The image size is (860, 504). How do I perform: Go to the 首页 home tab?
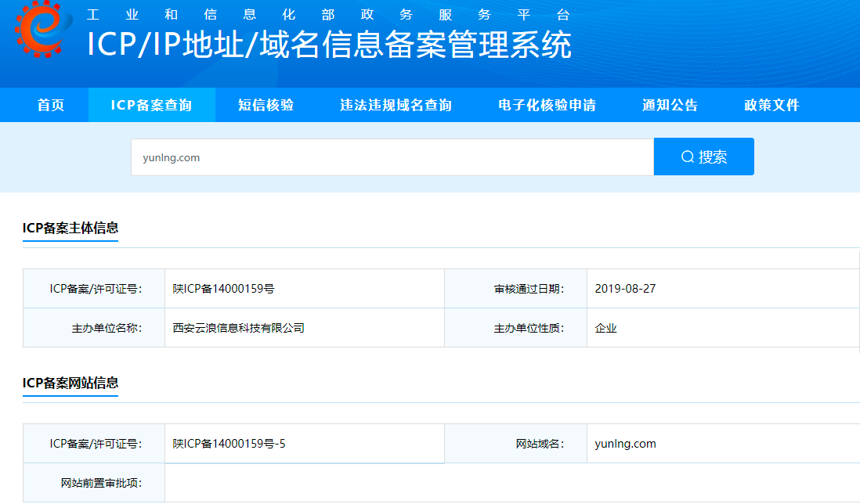51,105
